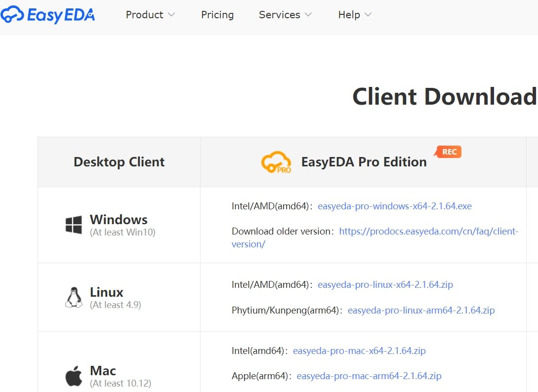Click the Windows row label text

(x=119, y=220)
